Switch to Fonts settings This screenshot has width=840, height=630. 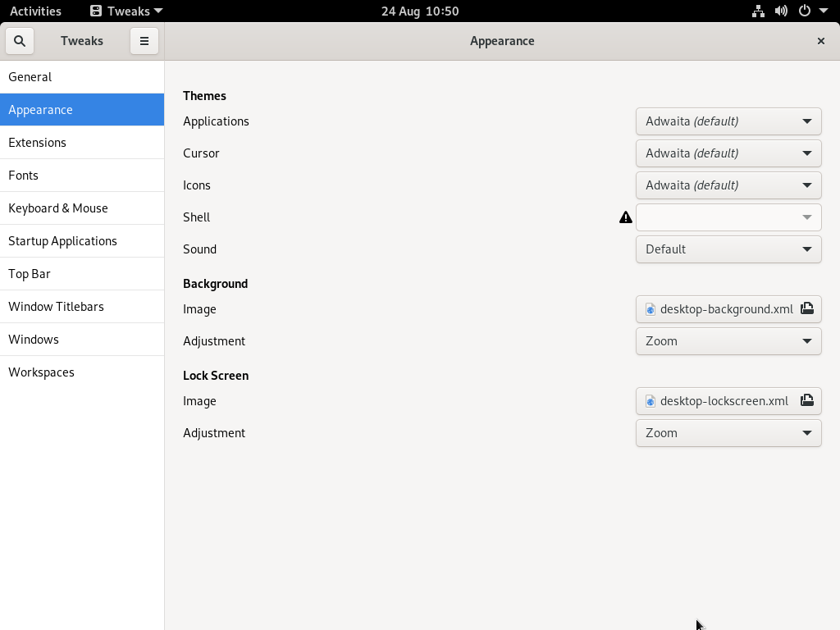[82, 176]
